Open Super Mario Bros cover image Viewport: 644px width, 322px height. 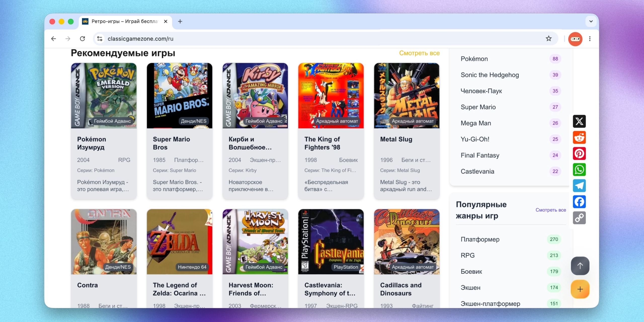coord(179,96)
